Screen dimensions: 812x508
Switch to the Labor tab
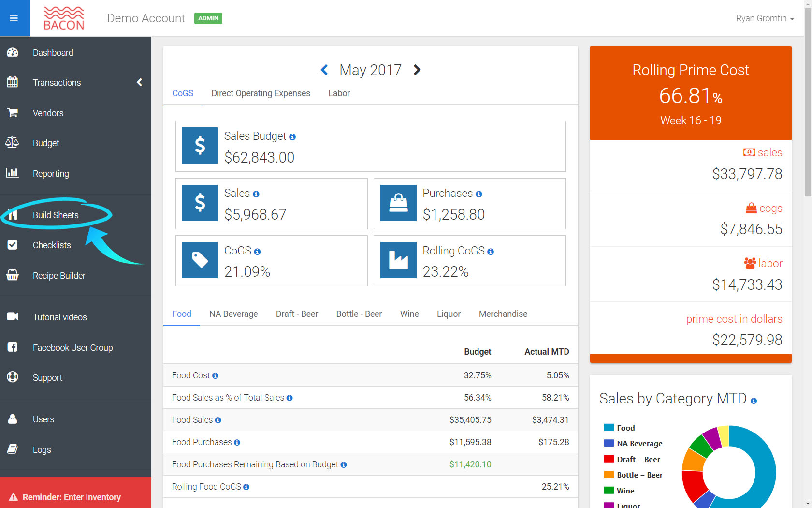click(x=339, y=93)
